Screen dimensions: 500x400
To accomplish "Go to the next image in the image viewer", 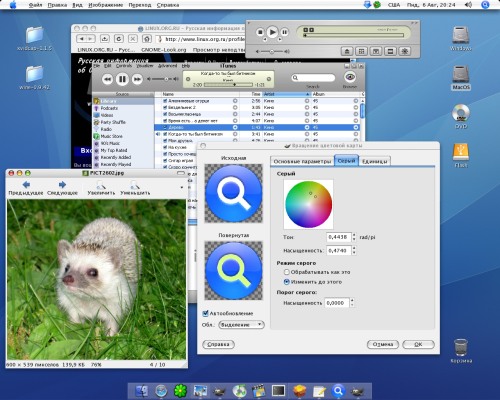I will click(62, 187).
